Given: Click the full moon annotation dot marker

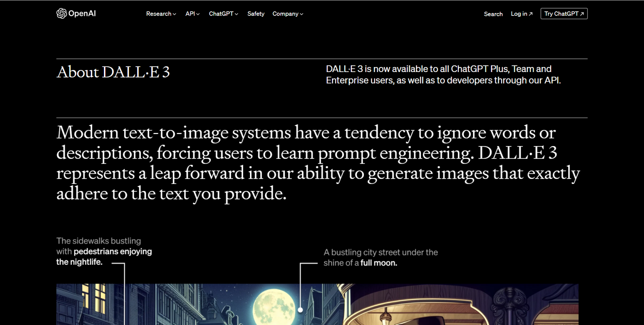Looking at the screenshot, I should coord(300,310).
